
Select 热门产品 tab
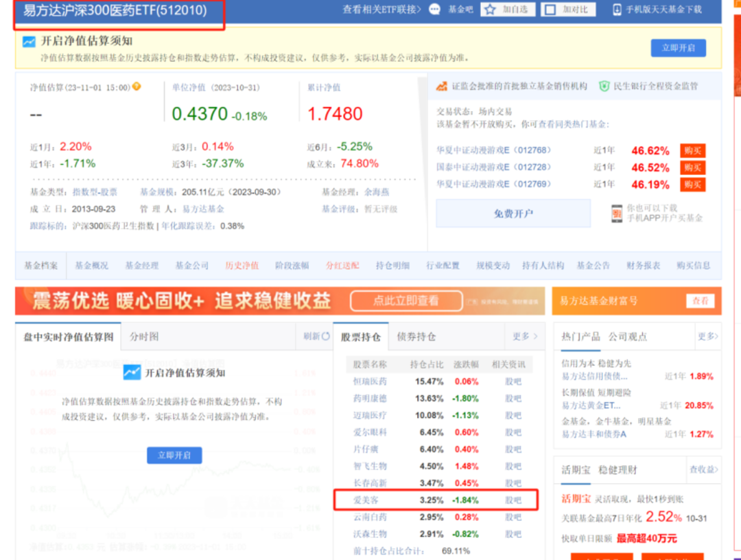(580, 336)
